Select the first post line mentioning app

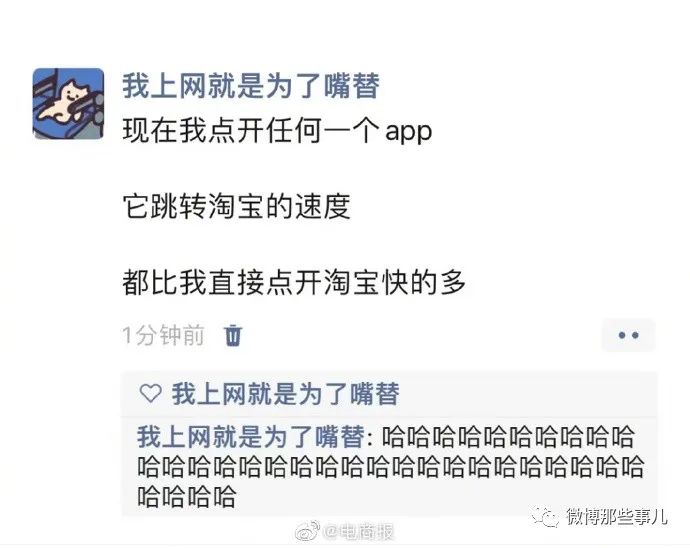[277, 131]
